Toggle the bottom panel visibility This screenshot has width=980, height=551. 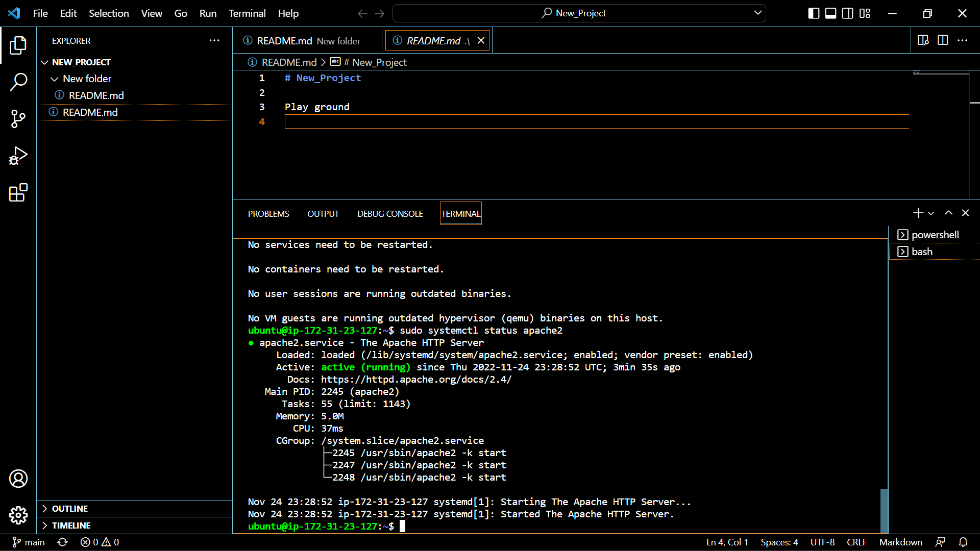[830, 13]
